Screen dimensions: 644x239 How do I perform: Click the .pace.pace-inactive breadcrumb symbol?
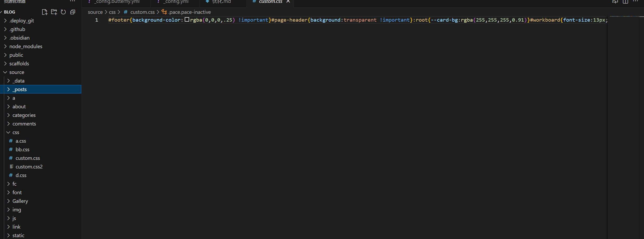[x=189, y=12]
